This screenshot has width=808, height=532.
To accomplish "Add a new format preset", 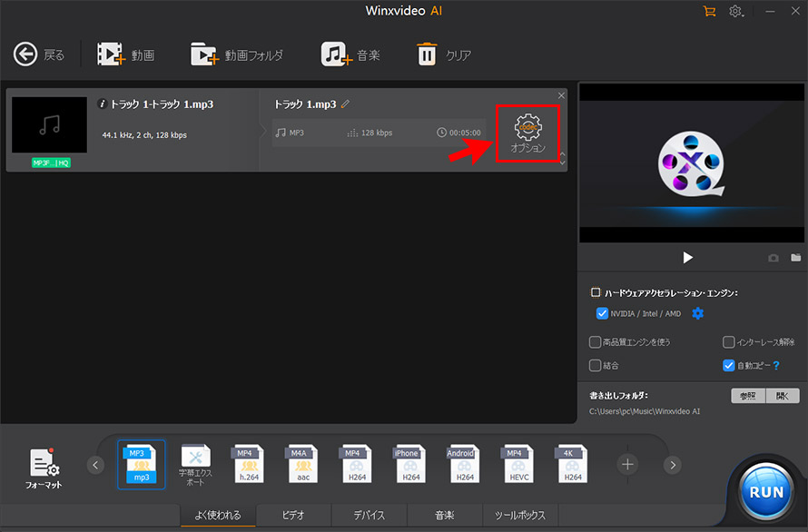I will 627,465.
